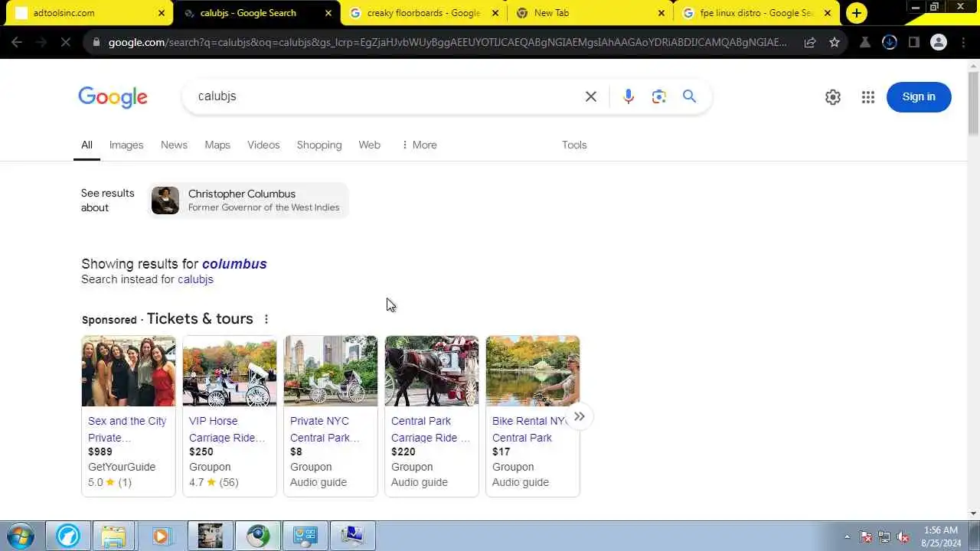Open the browser side panel icon
The height and width of the screenshot is (551, 980).
(x=913, y=43)
